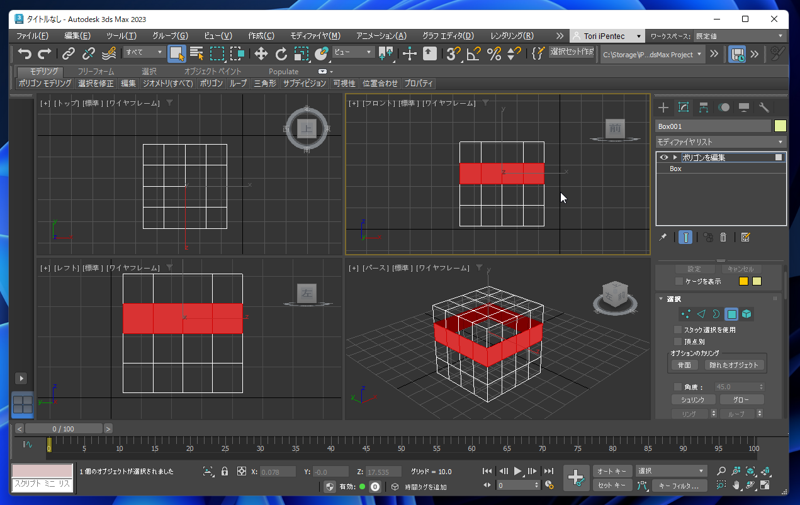The width and height of the screenshot is (800, 505).
Task: Collapse the 選択 rollout
Action: tap(661, 299)
